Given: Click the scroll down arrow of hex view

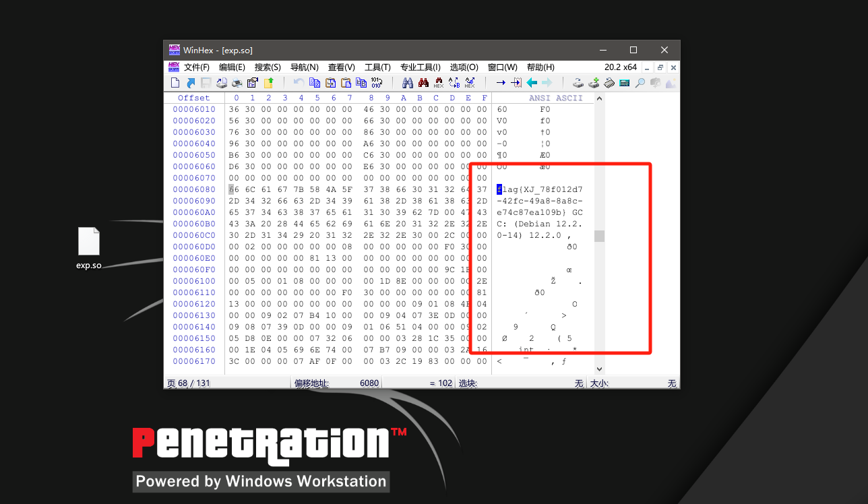Looking at the screenshot, I should click(x=599, y=369).
